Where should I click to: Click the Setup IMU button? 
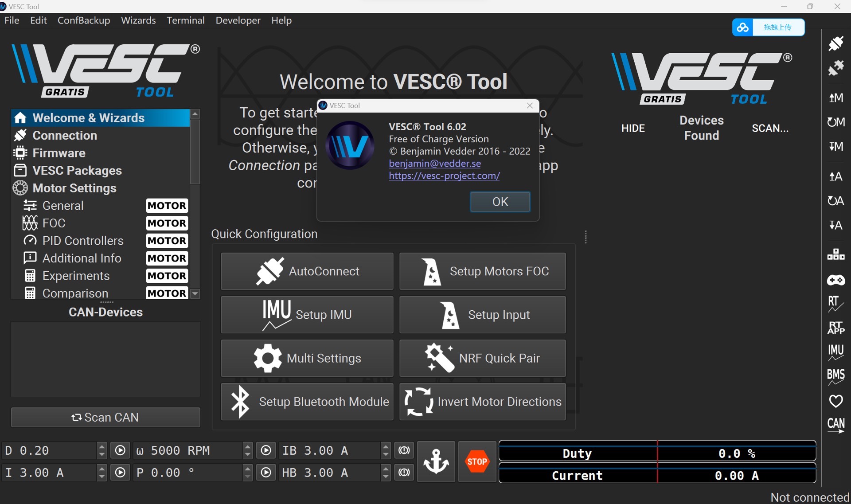[307, 315]
